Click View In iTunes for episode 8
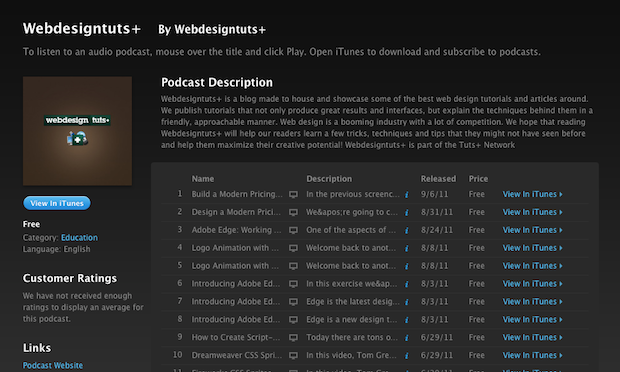 point(532,319)
